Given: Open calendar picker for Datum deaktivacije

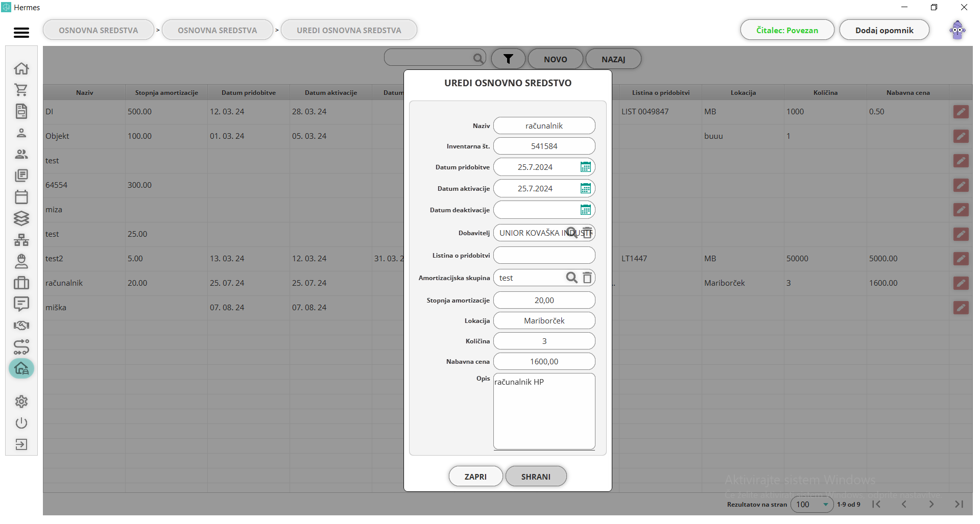Looking at the screenshot, I should (x=586, y=210).
